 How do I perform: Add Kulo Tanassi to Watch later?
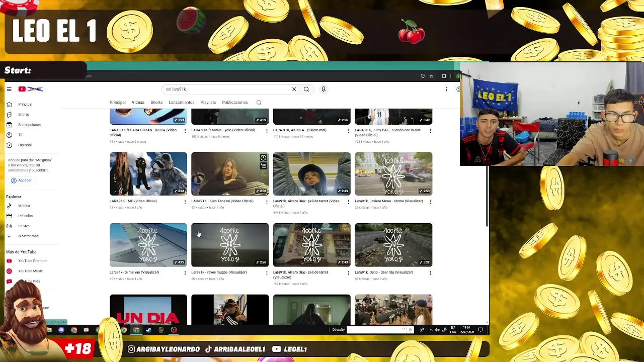[263, 158]
